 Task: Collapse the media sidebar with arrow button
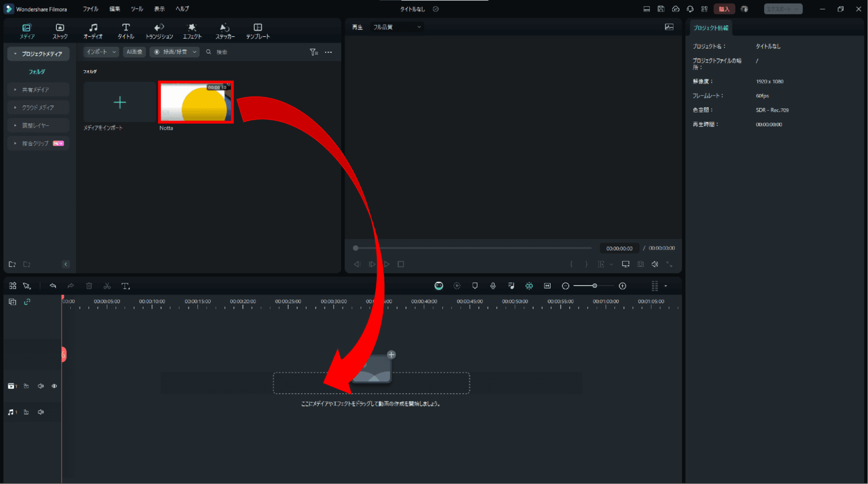click(66, 264)
